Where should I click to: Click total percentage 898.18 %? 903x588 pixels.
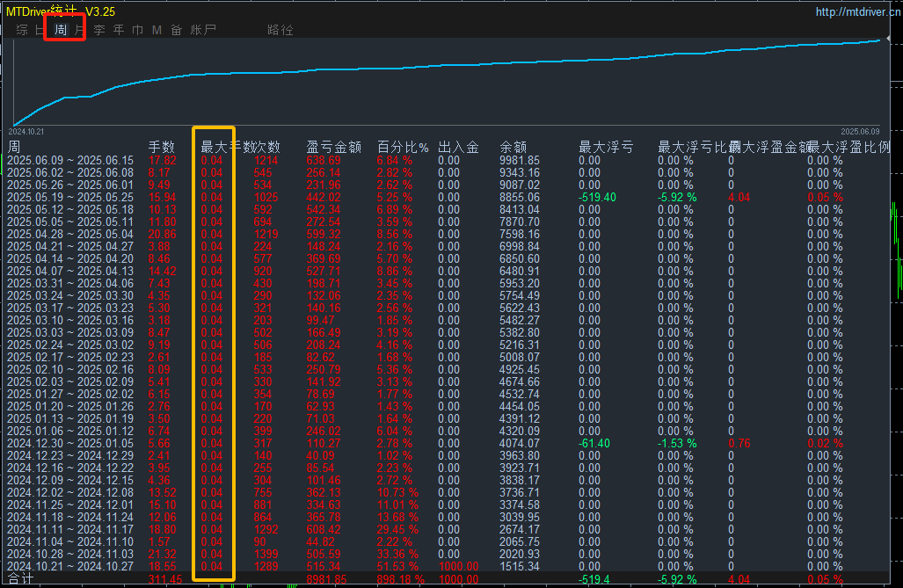coord(401,579)
